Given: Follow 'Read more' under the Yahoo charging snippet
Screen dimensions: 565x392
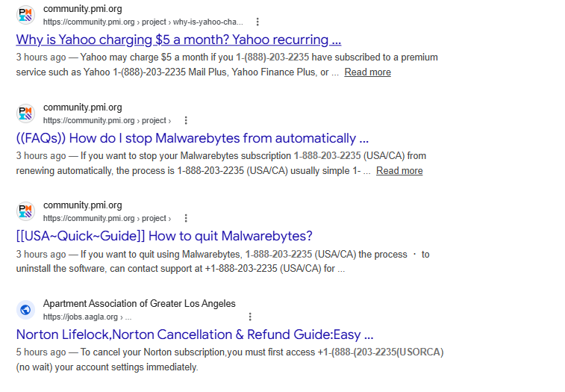Looking at the screenshot, I should click(x=367, y=72).
